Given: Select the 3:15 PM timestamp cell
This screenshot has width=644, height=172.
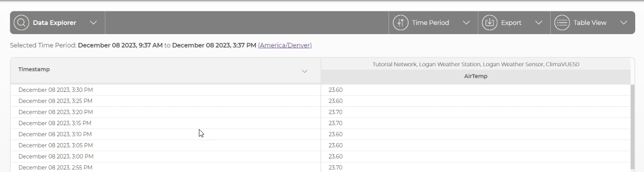Looking at the screenshot, I should point(166,123).
